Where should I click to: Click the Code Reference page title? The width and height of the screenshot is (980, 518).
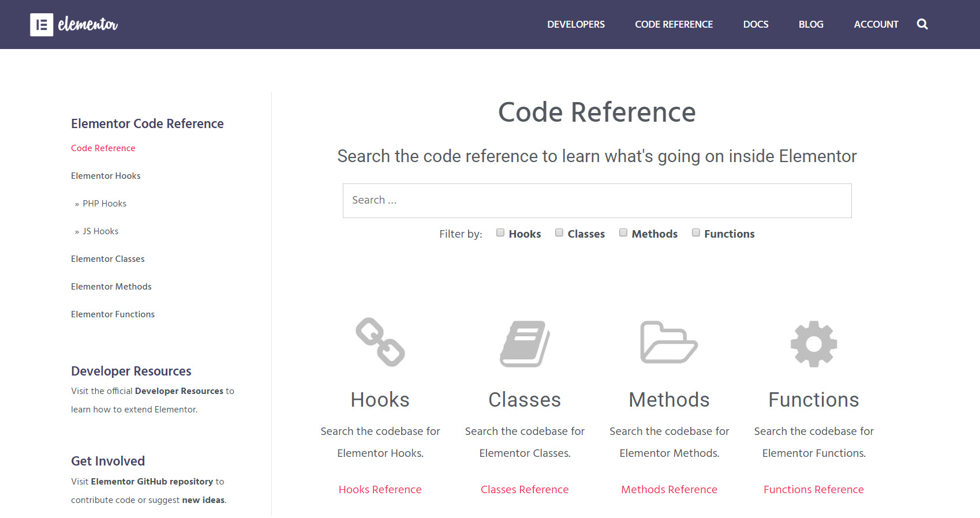(x=597, y=112)
